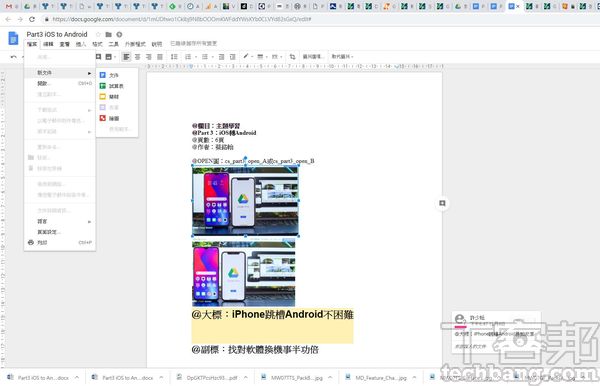Open the border color pen icon
The width and height of the screenshot is (600, 386).
pyautogui.click(x=246, y=56)
